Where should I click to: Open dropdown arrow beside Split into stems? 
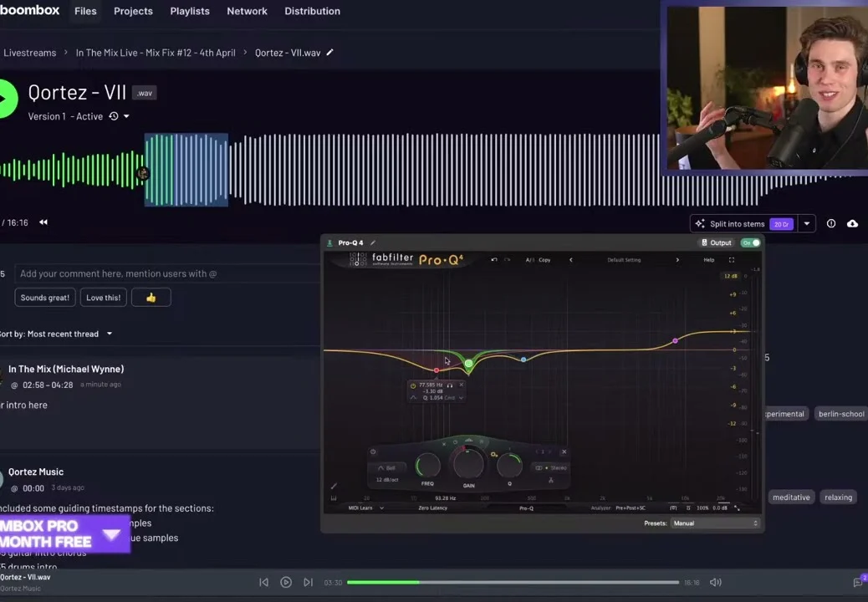click(807, 223)
